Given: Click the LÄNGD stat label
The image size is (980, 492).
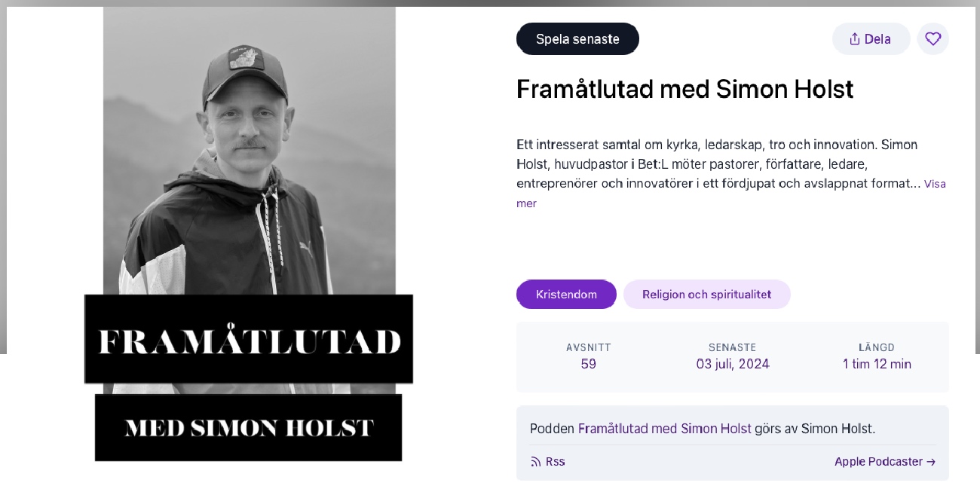Looking at the screenshot, I should (x=877, y=348).
